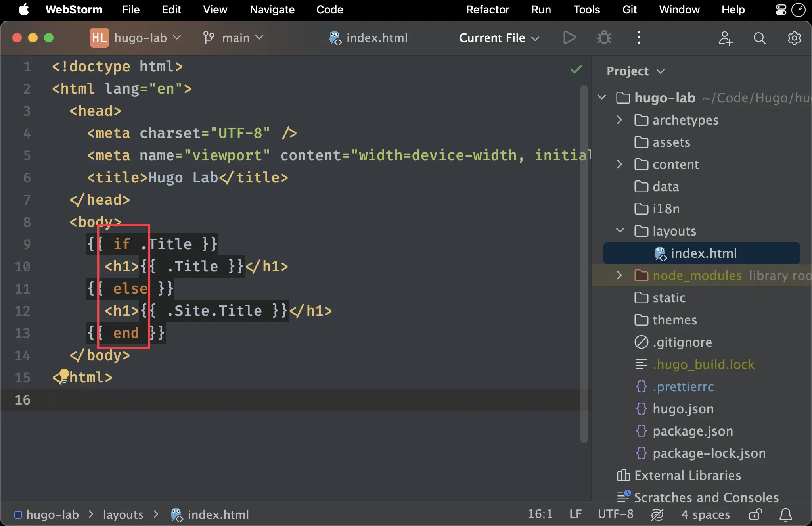
Task: Click the green inspections checkmark widget
Action: tap(576, 69)
